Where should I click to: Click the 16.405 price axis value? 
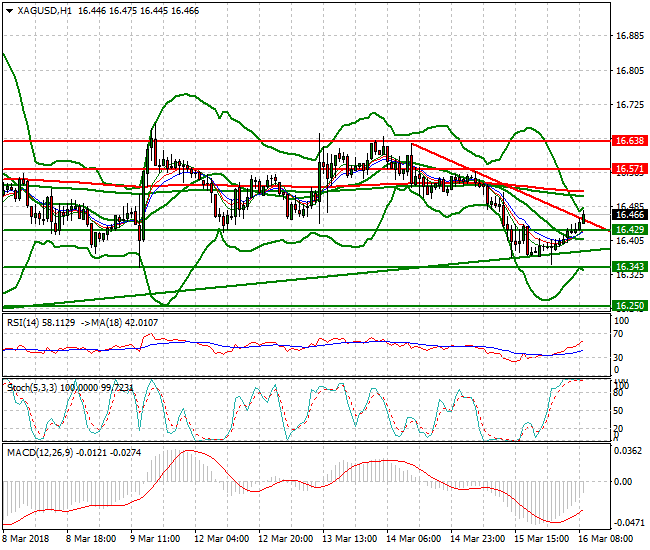(x=630, y=241)
